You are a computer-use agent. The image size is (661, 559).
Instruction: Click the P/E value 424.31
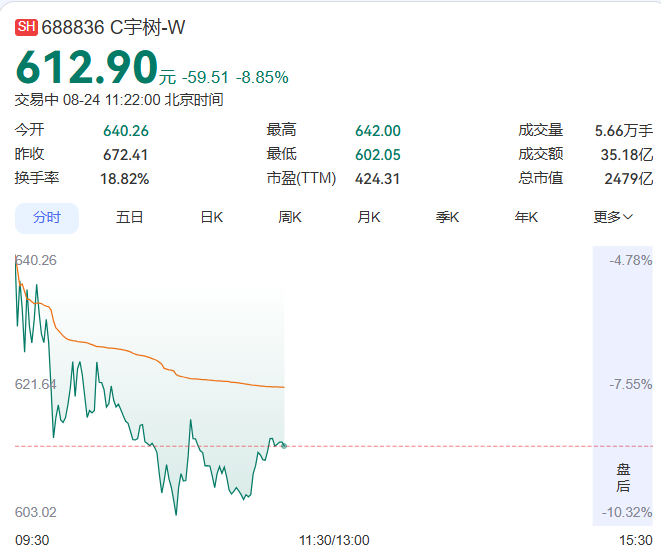pos(377,179)
